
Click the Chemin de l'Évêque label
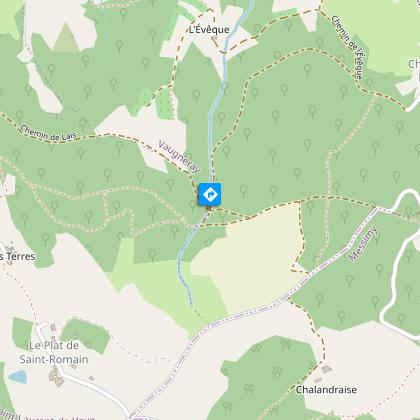[347, 47]
